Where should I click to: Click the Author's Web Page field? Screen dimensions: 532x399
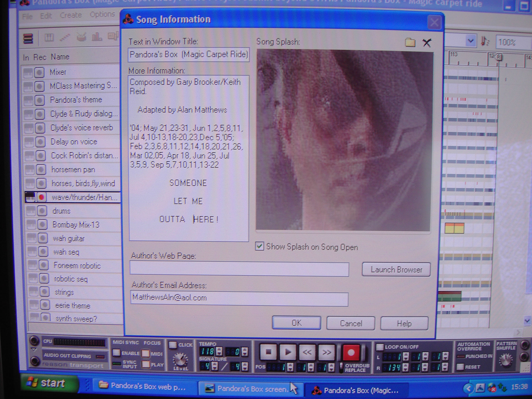239,269
